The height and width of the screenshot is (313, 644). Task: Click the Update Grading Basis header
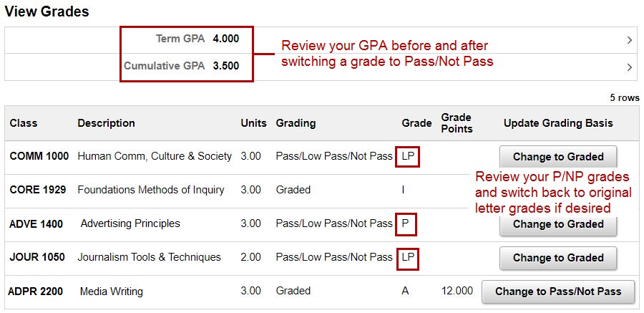[x=558, y=123]
